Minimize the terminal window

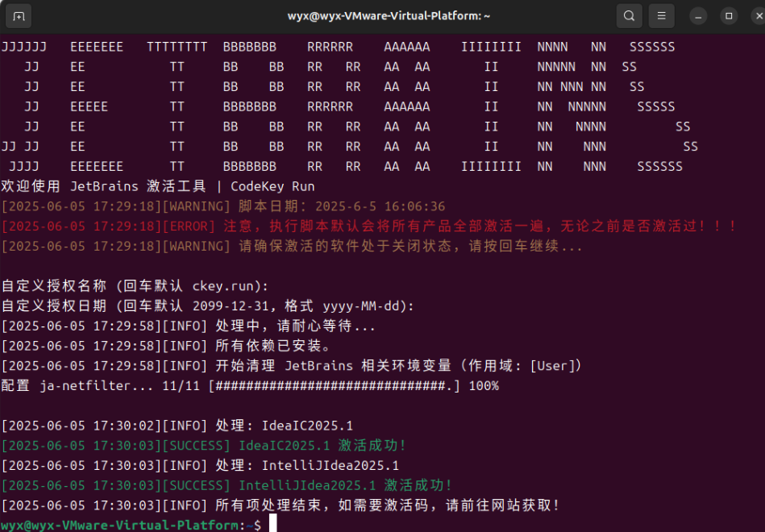698,16
